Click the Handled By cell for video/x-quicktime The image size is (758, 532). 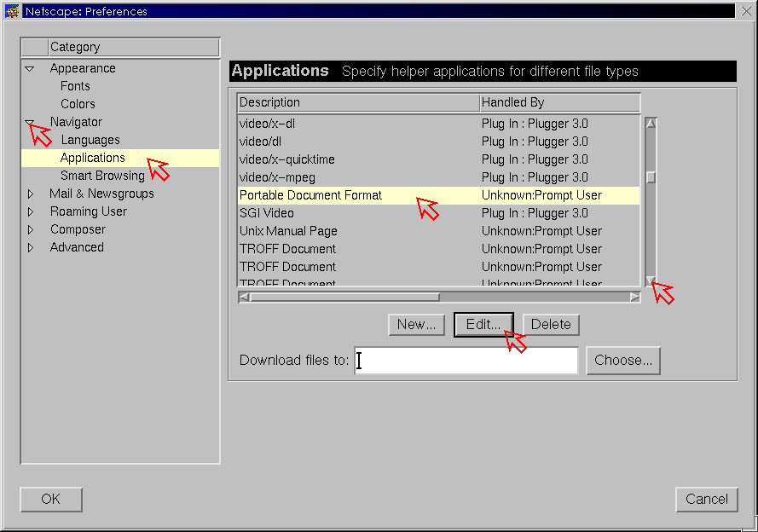[x=535, y=159]
